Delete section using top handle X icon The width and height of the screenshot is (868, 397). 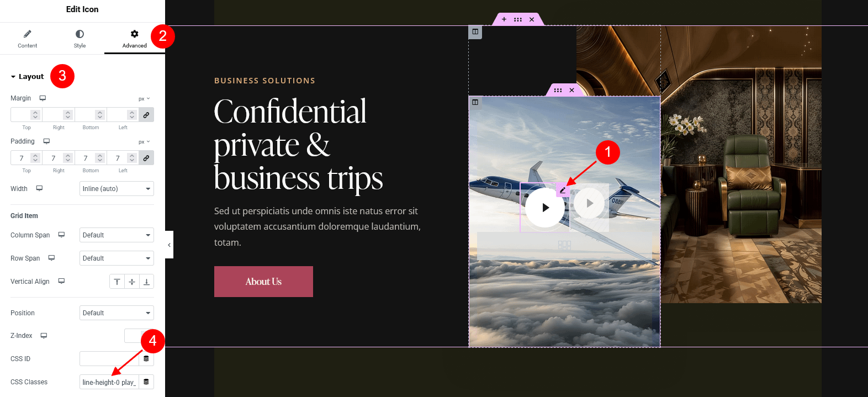[532, 19]
